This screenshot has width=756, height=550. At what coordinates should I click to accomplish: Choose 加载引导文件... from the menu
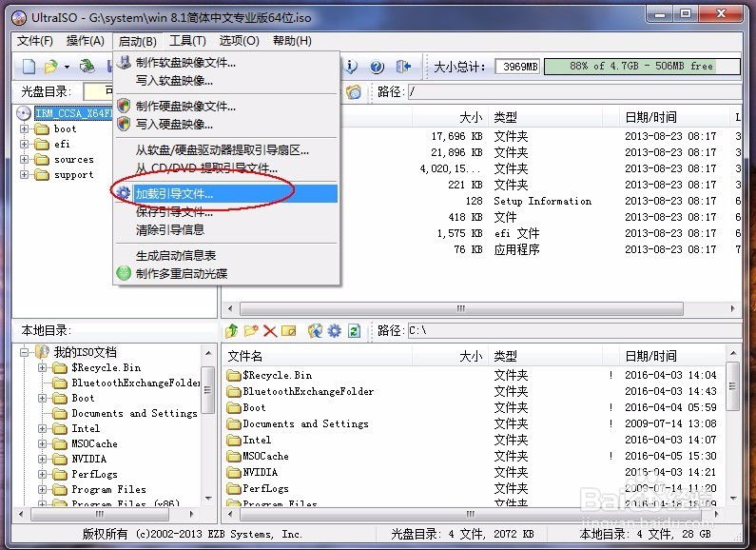pos(225,193)
